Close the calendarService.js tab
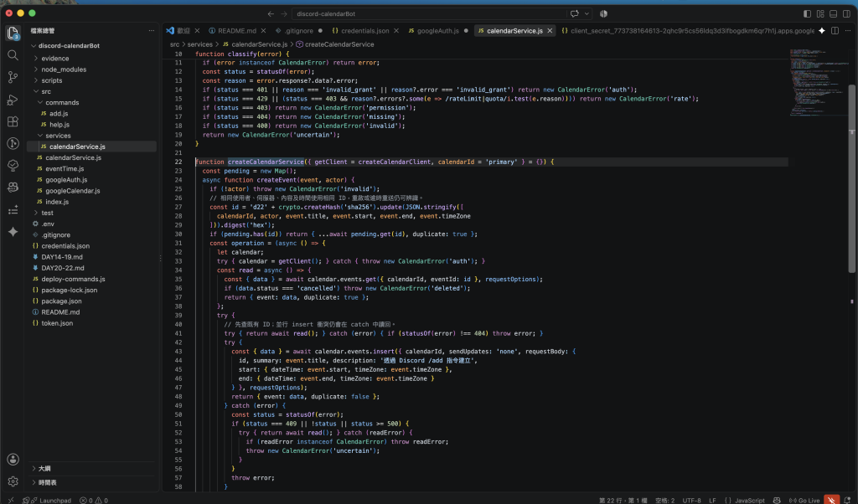 point(550,31)
